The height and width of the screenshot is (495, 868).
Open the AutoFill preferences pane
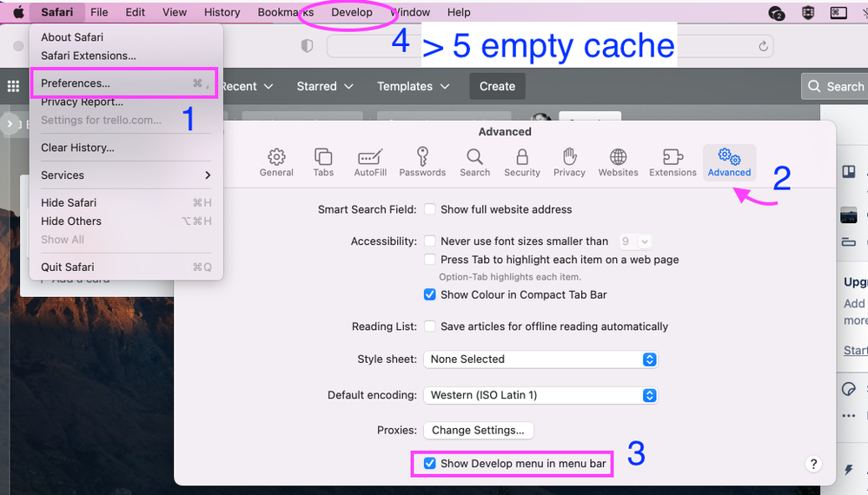(x=370, y=162)
